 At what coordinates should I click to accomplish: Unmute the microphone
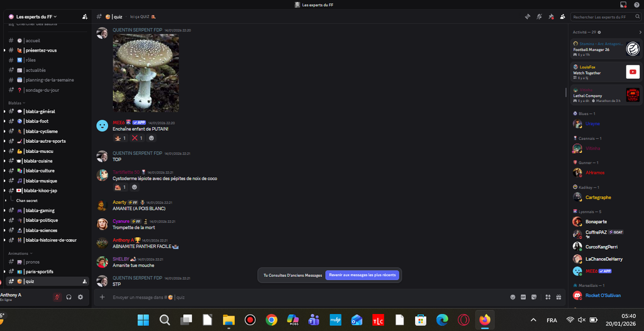(x=57, y=297)
